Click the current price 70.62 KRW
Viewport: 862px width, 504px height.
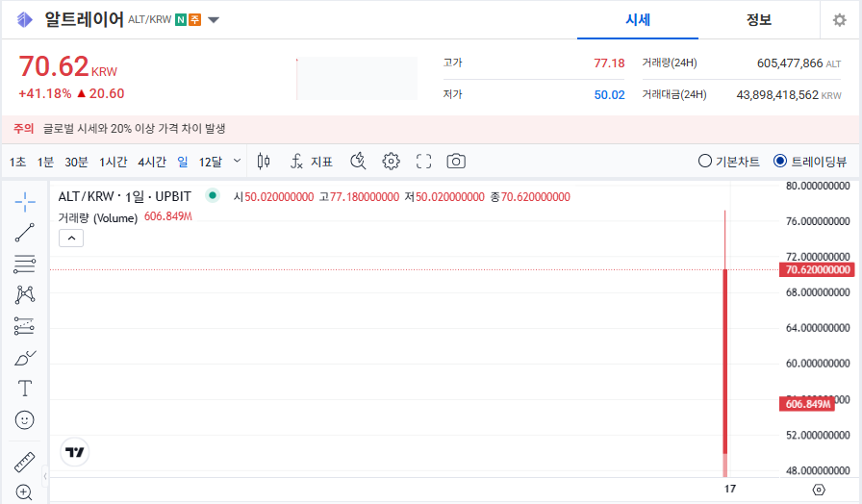(67, 66)
